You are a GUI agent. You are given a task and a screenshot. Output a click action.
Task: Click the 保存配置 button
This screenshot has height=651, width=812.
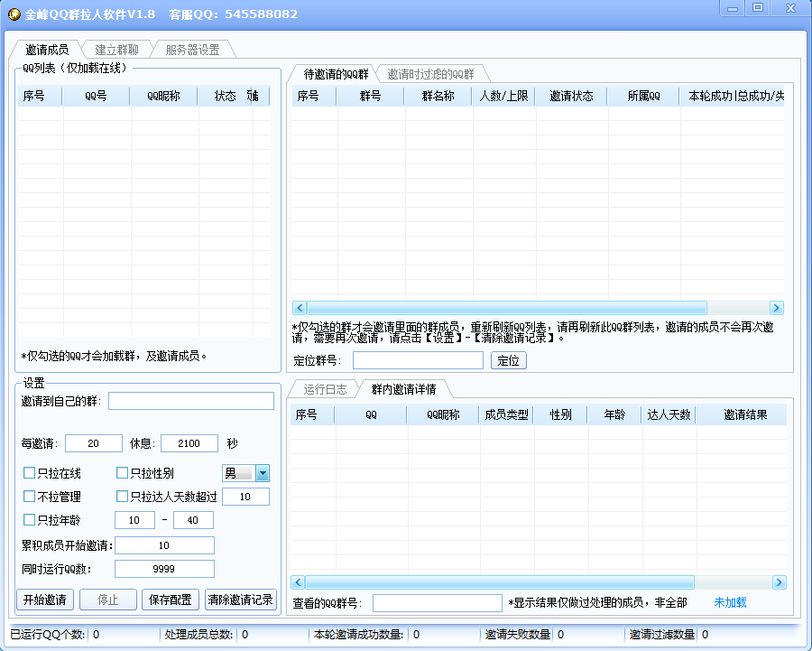171,600
